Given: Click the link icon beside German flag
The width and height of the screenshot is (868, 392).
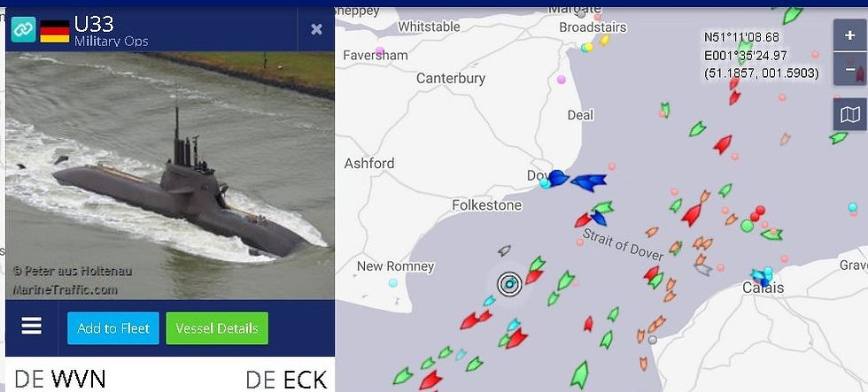Looking at the screenshot, I should pyautogui.click(x=23, y=29).
